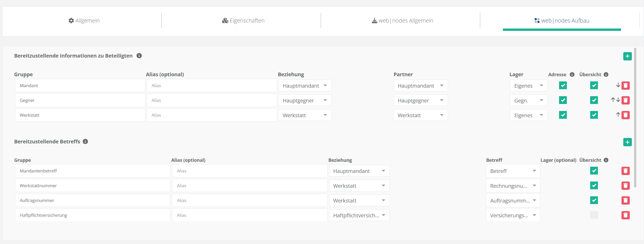Click Alias field for Auftragsnummer row

(249, 200)
